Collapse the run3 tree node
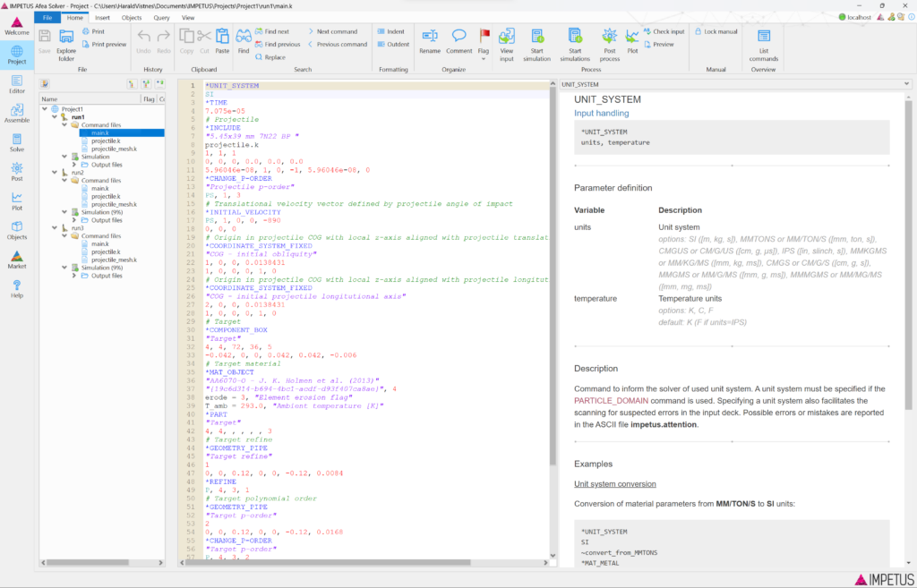 (x=55, y=228)
